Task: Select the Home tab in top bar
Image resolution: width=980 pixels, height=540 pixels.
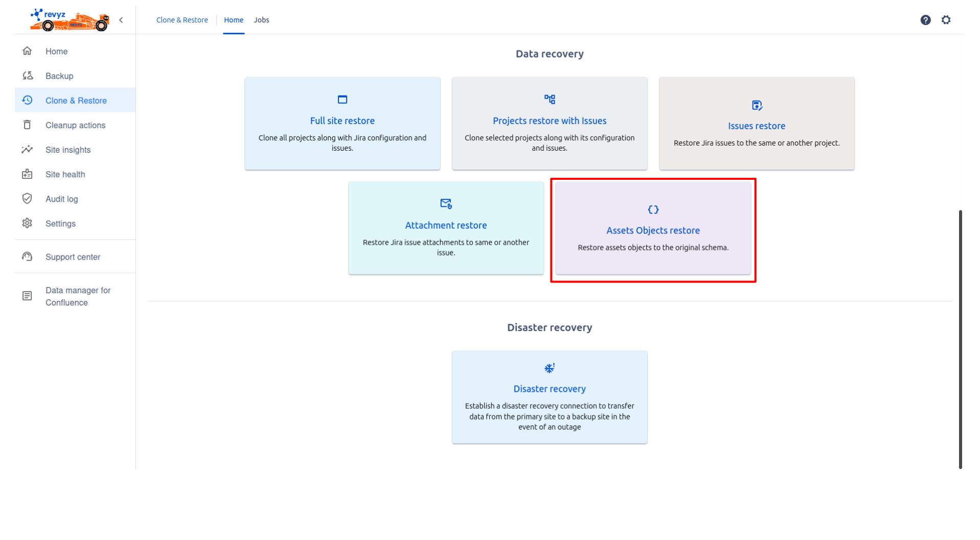Action: (234, 20)
